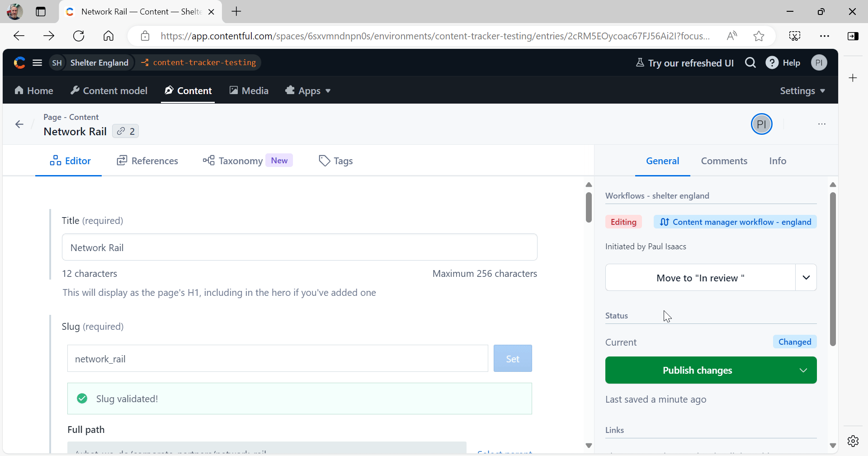Switch to the Tags tab

(x=335, y=161)
